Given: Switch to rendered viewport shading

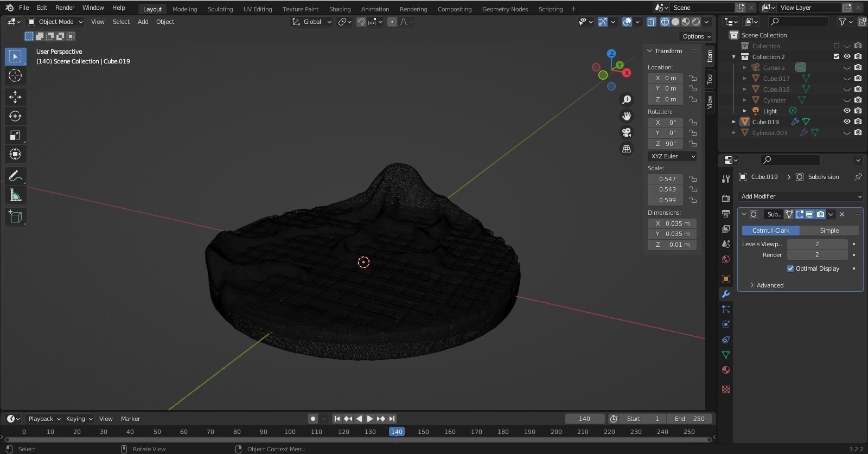Looking at the screenshot, I should tap(696, 22).
